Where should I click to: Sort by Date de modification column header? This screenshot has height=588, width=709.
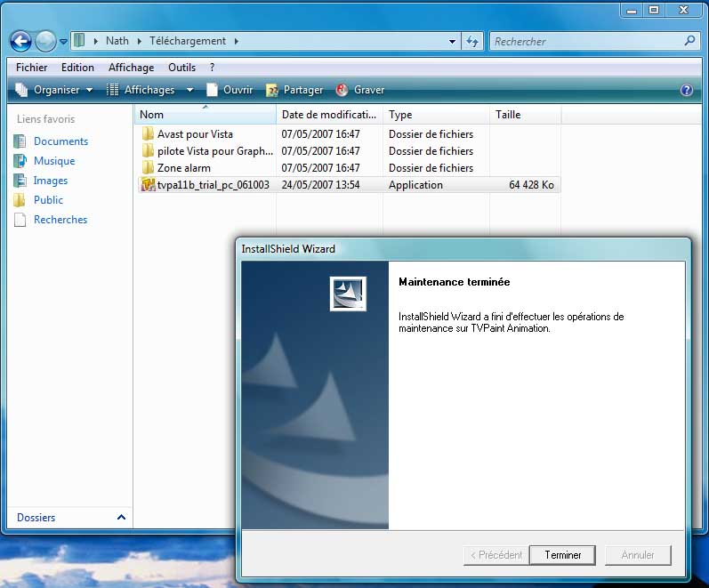[x=329, y=115]
